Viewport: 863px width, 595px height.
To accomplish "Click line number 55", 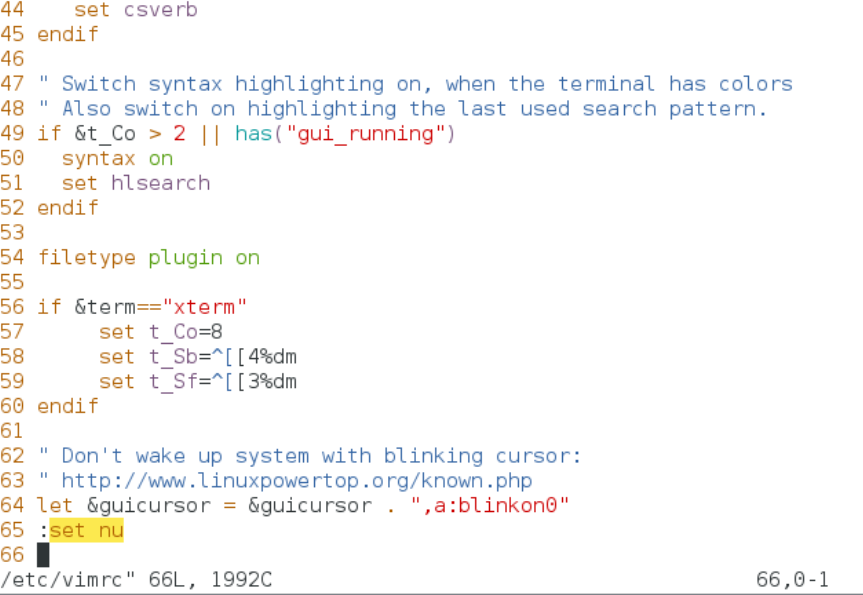I will pos(12,282).
